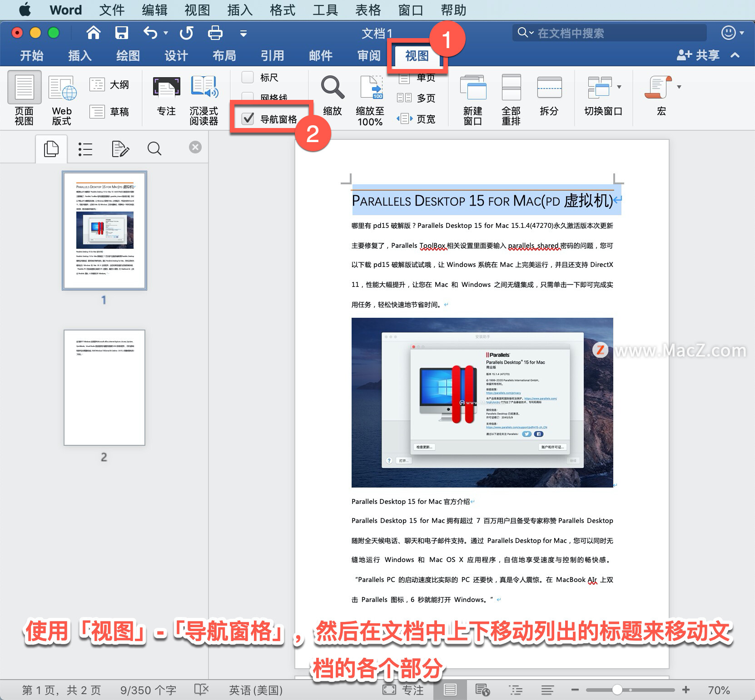Switch to Web layout (Web版式)

[62, 100]
